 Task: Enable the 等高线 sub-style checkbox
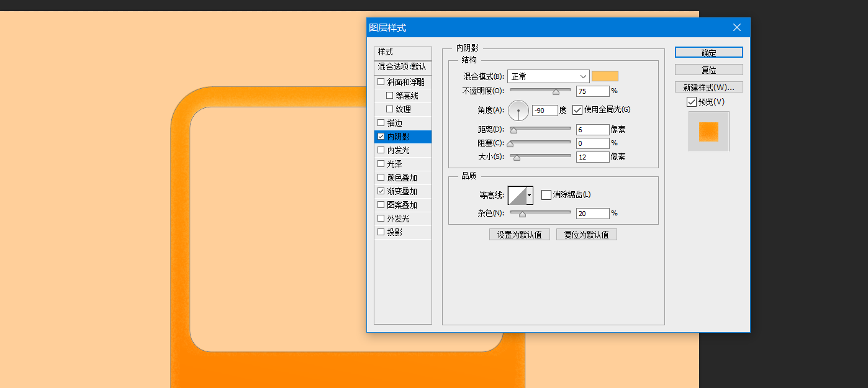[390, 96]
